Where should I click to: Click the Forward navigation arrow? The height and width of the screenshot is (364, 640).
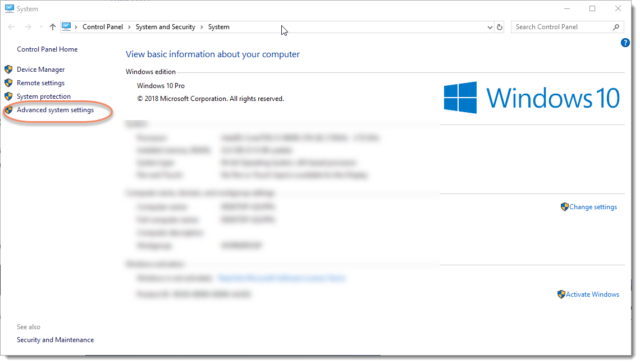coord(28,27)
